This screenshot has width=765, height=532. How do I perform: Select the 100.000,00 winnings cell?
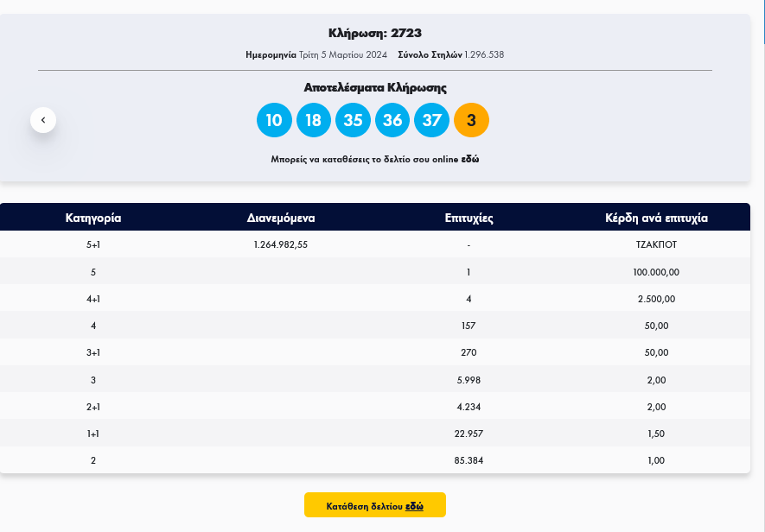click(656, 272)
